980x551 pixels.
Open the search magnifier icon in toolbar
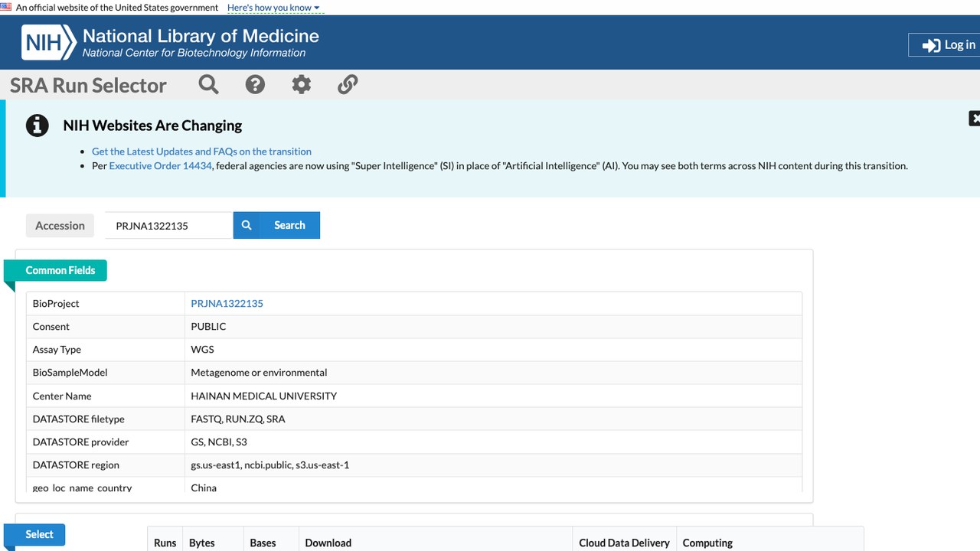208,84
